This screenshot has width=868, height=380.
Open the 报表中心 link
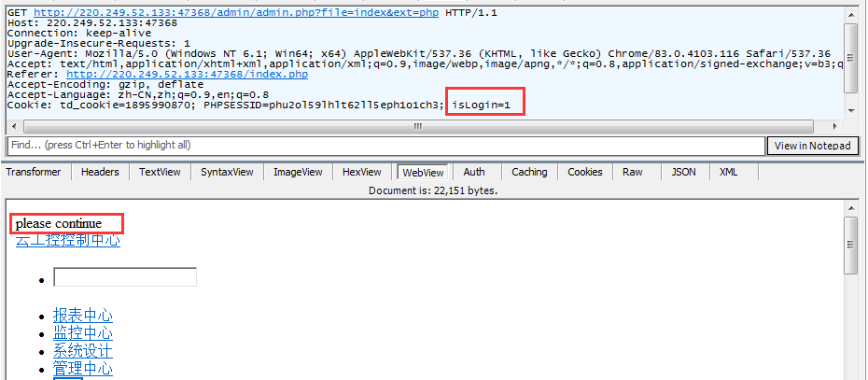[83, 316]
